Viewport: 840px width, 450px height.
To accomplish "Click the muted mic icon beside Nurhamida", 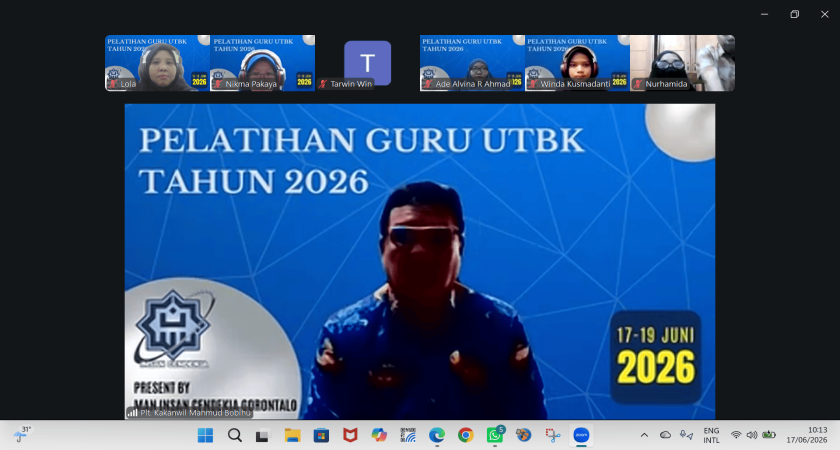I will click(638, 84).
